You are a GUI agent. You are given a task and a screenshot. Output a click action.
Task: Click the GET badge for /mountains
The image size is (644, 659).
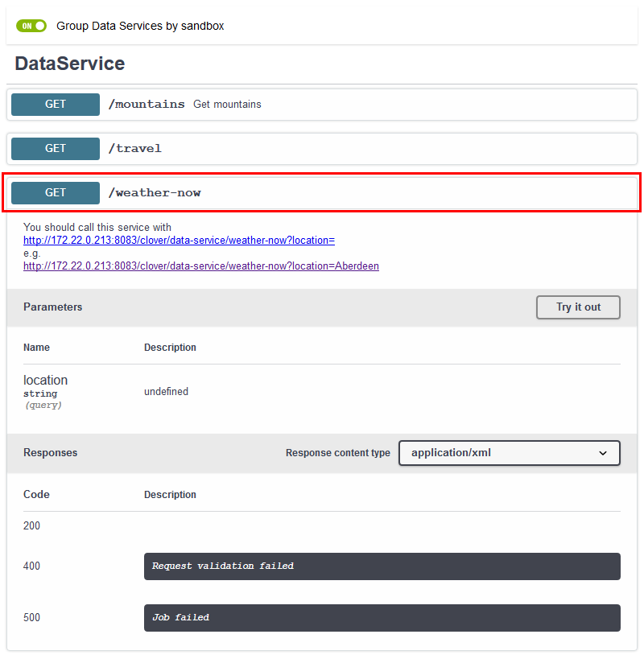[56, 105]
